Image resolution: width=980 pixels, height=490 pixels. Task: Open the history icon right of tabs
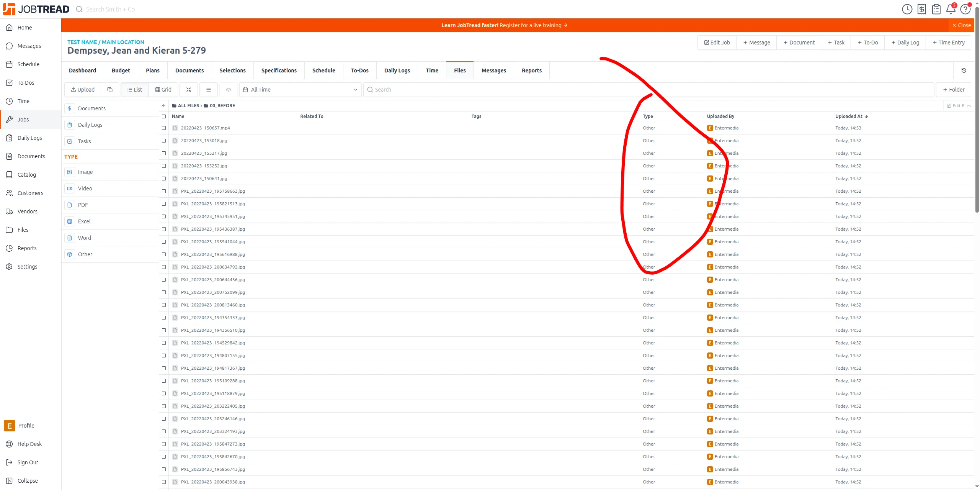[x=964, y=70]
